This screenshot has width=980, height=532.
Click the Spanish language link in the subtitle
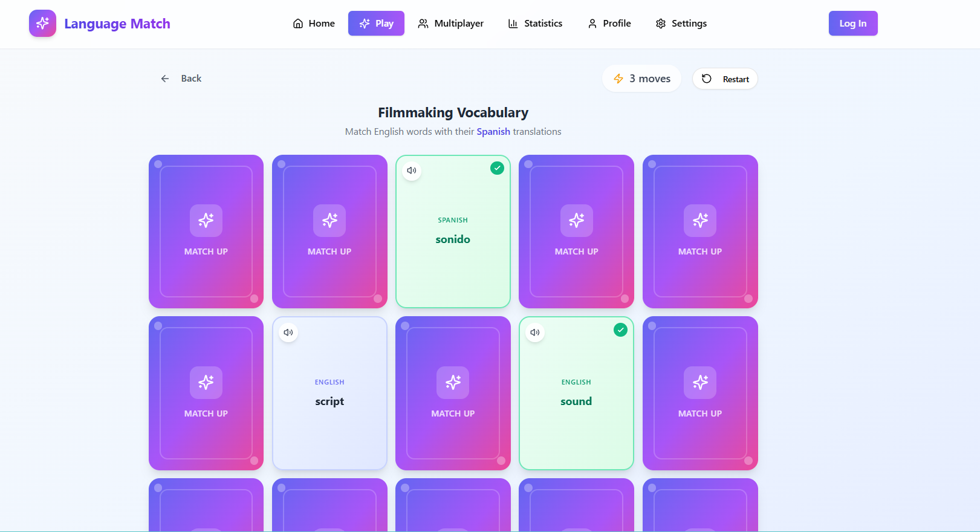[493, 132]
